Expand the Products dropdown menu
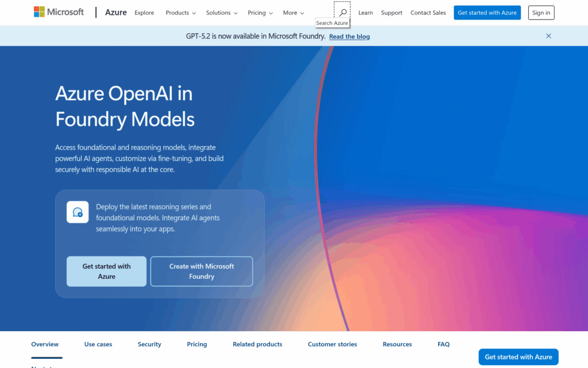This screenshot has height=368, width=588. point(181,13)
